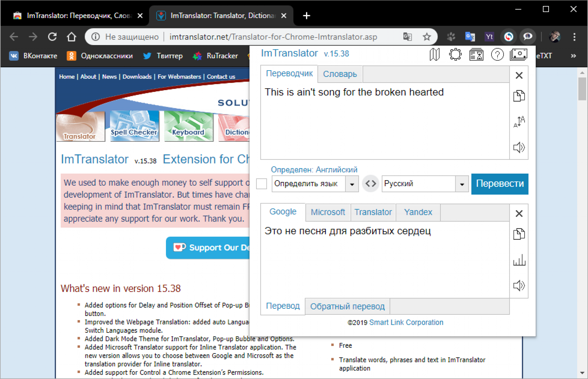Open ImTranslator help question mark icon

pyautogui.click(x=497, y=54)
